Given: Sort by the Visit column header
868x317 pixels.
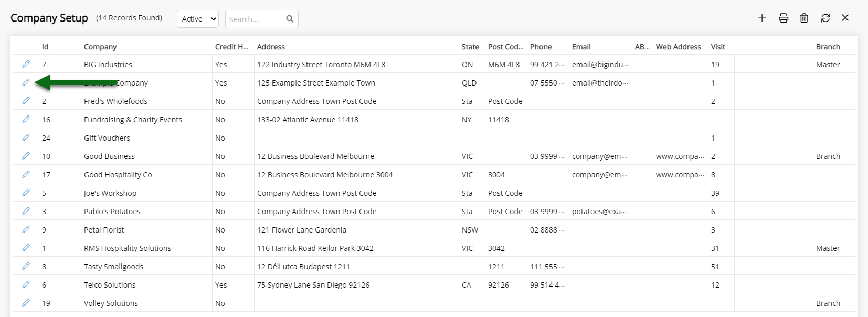Looking at the screenshot, I should tap(718, 47).
